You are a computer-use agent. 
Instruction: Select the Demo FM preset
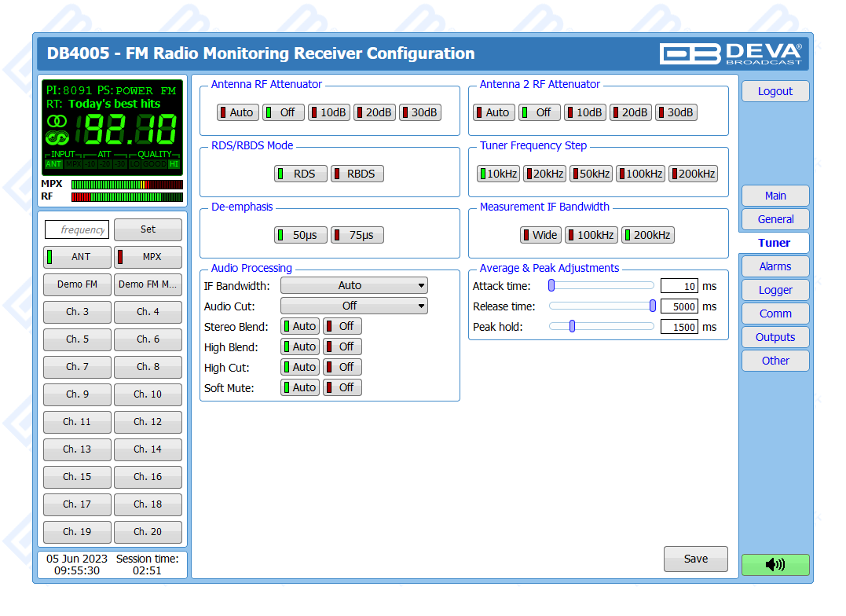click(x=77, y=284)
